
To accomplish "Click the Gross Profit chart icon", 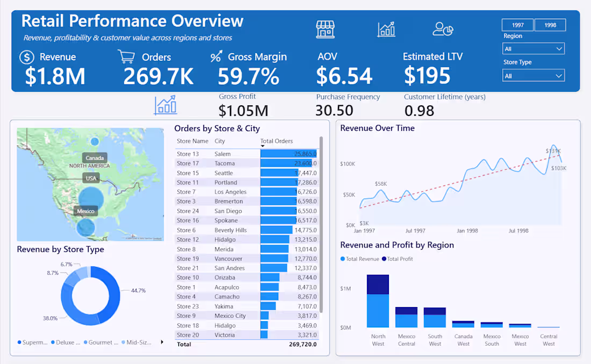I will coord(165,106).
